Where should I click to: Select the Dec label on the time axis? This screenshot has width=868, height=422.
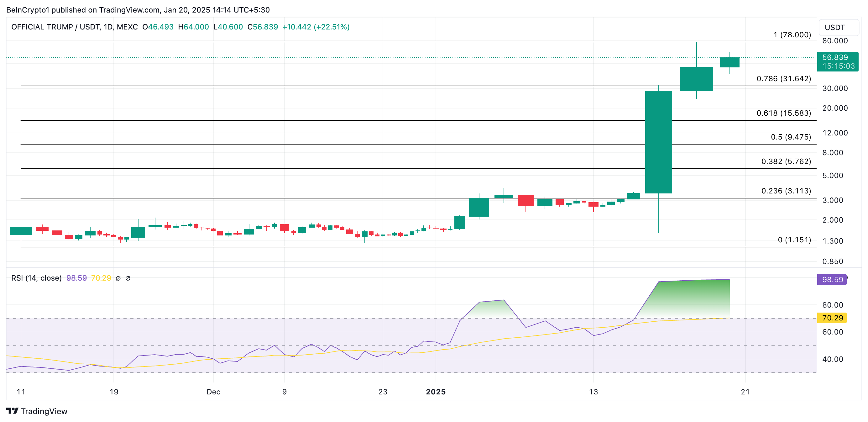(x=213, y=392)
